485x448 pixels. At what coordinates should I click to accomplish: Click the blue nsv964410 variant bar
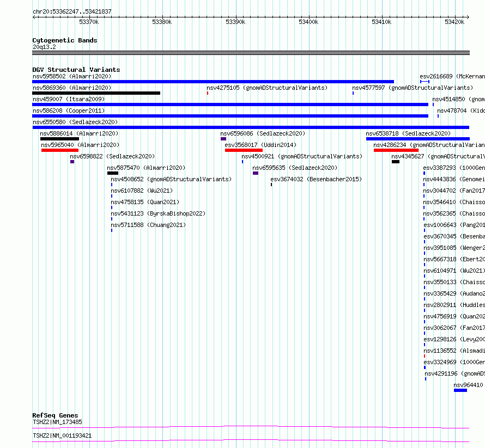click(x=460, y=390)
